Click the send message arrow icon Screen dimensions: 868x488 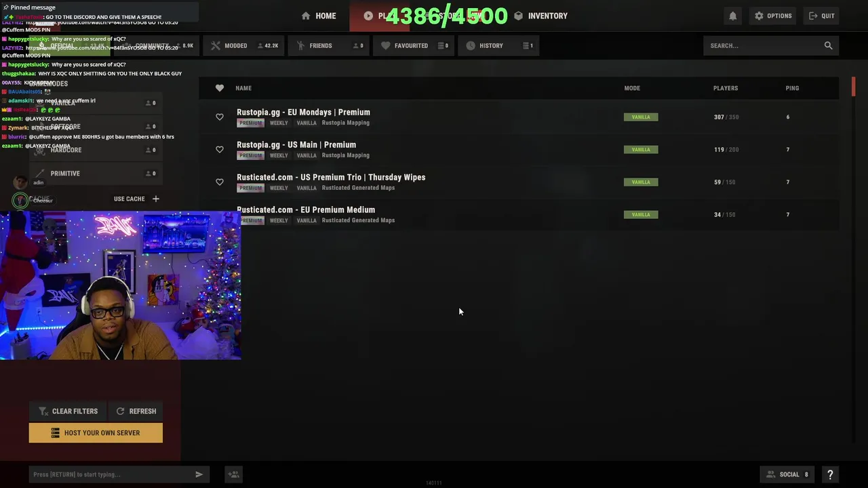click(x=199, y=474)
